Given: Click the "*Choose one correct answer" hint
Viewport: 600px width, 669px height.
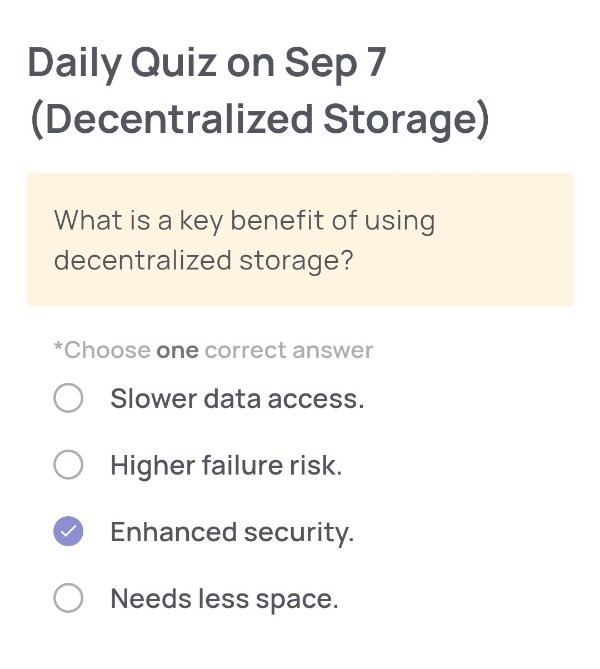Looking at the screenshot, I should pos(213,350).
